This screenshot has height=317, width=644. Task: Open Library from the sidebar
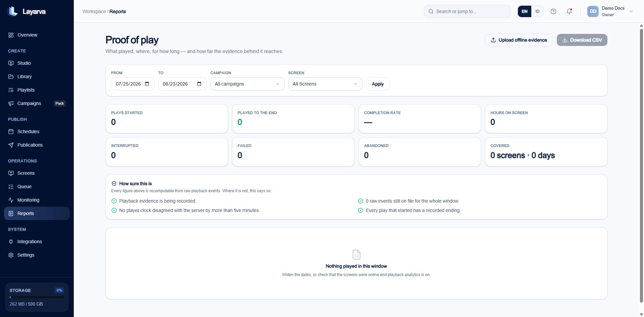(37, 76)
